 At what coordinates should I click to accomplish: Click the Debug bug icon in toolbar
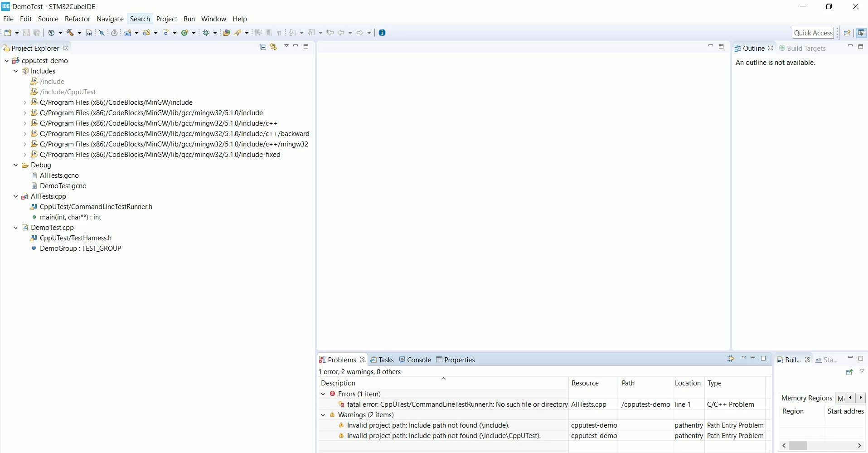coord(206,33)
